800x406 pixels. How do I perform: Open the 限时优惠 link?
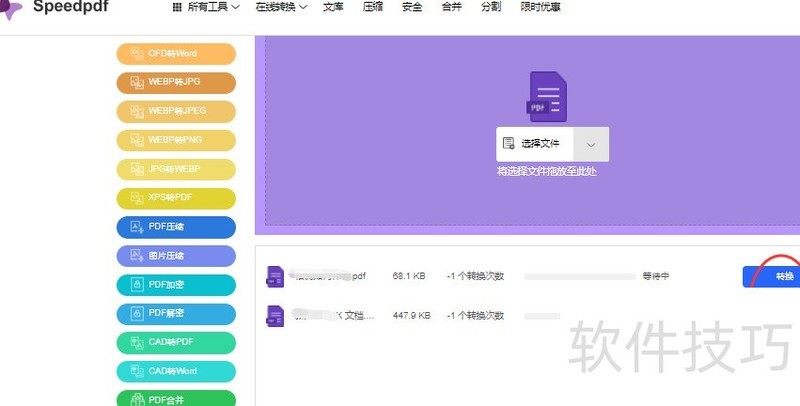[x=540, y=7]
